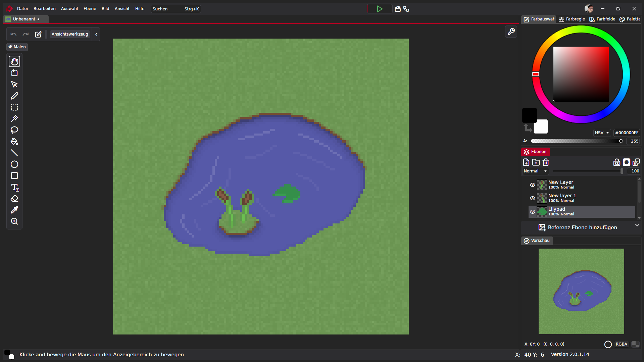Select the Magic Wand tool
Viewport: 644px width, 362px height.
click(14, 118)
